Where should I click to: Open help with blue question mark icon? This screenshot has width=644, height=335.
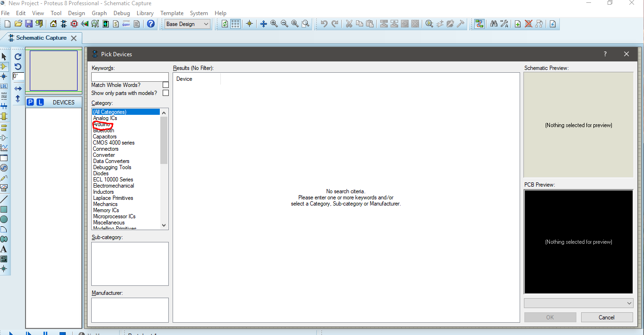tap(151, 24)
